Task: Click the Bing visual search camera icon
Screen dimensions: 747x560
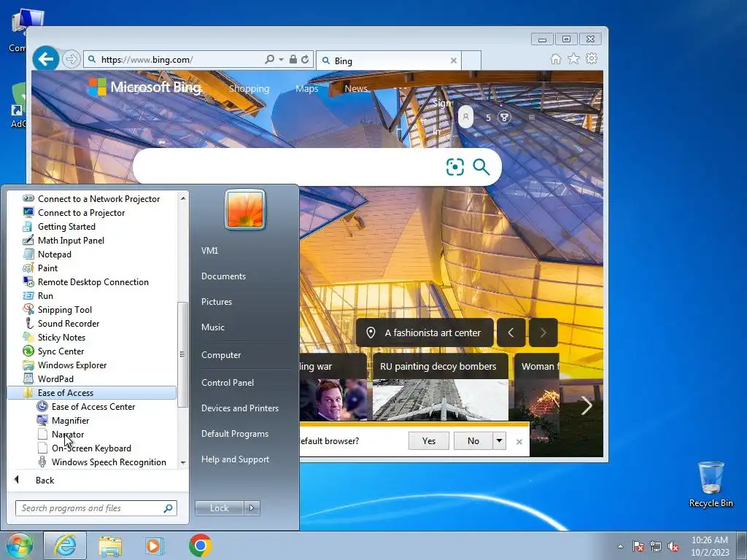Action: click(455, 167)
